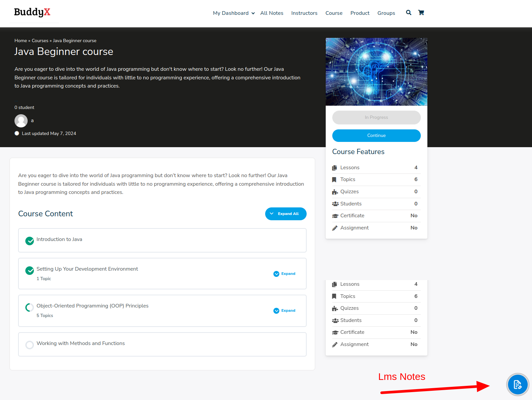Expand all course content sections
Screen dimensions: 532x400
click(x=286, y=214)
